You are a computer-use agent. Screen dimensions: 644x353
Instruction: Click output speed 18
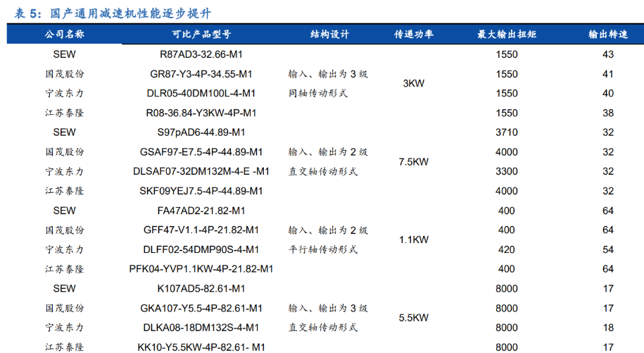(608, 328)
